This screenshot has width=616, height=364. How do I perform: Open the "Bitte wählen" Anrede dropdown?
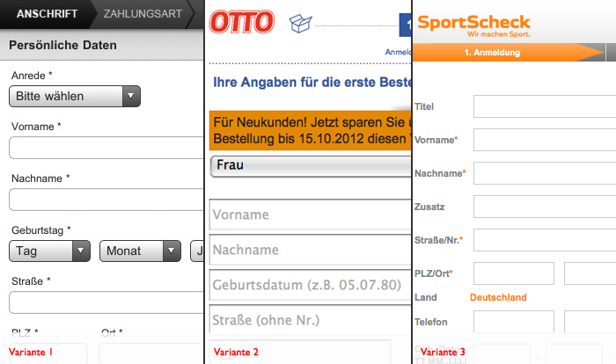click(x=76, y=96)
